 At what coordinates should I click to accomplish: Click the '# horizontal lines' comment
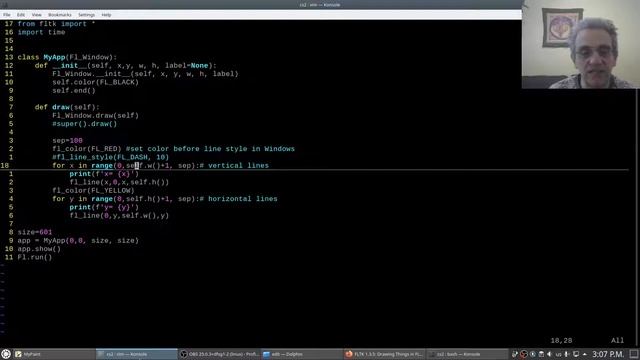tap(238, 199)
